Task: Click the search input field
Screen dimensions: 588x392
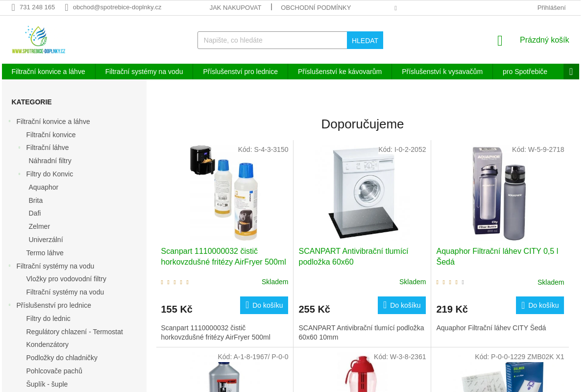Action: click(x=272, y=40)
